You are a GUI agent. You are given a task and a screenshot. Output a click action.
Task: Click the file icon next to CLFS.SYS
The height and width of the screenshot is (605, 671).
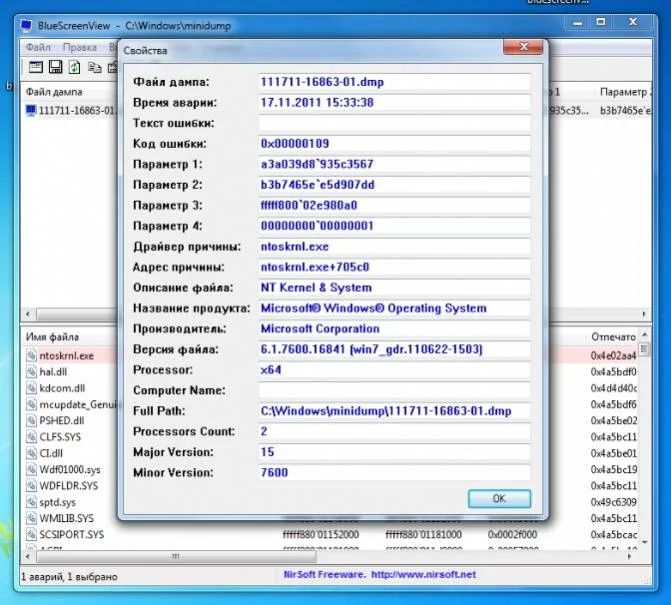pyautogui.click(x=31, y=437)
